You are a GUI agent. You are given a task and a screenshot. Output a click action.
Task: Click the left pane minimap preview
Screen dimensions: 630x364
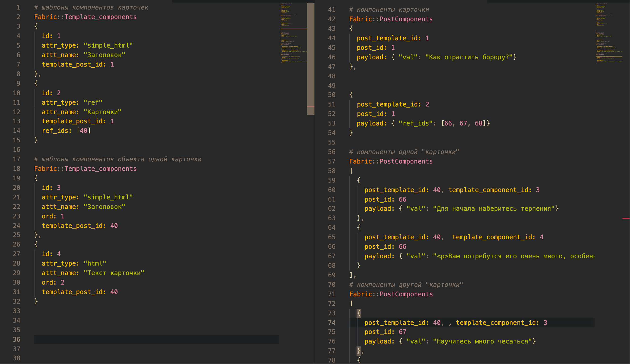coord(293,34)
